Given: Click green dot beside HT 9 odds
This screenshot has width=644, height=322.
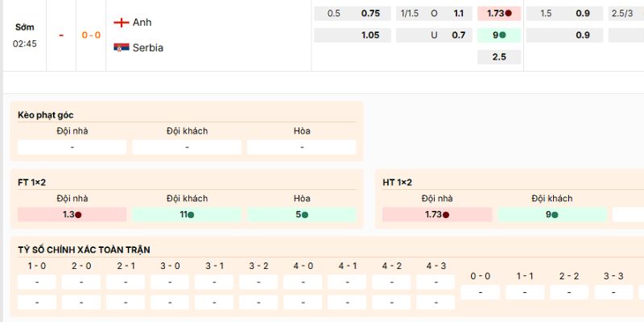Looking at the screenshot, I should pos(555,215).
